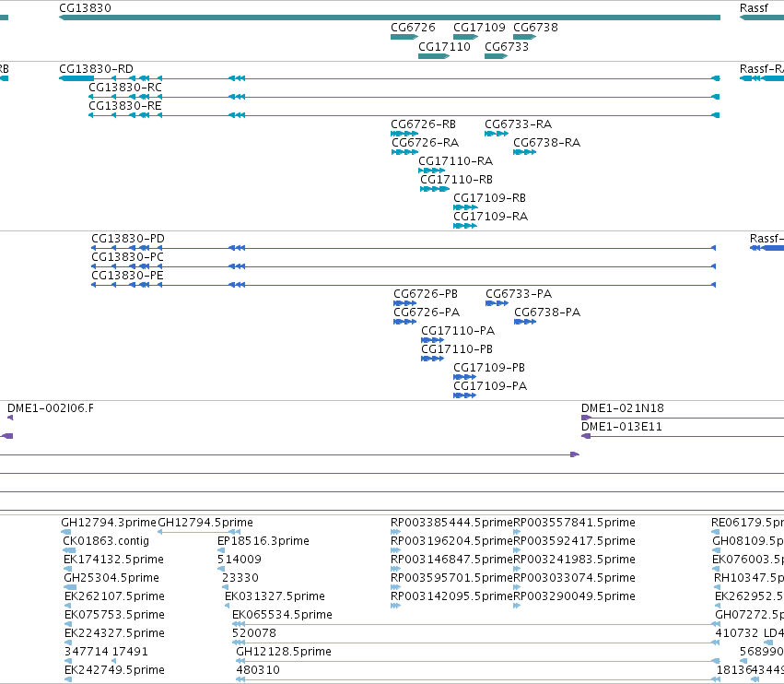The height and width of the screenshot is (684, 784).
Task: Click the EK242749.5prime EST label
Action: (x=114, y=670)
